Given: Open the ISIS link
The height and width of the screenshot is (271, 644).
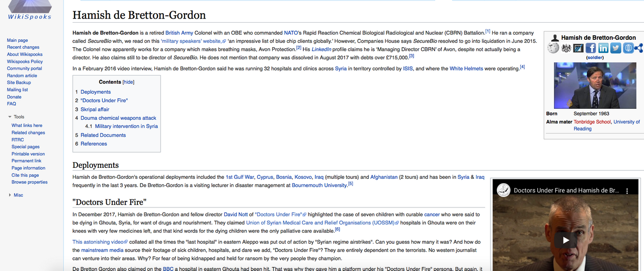Looking at the screenshot, I should click(x=408, y=69).
